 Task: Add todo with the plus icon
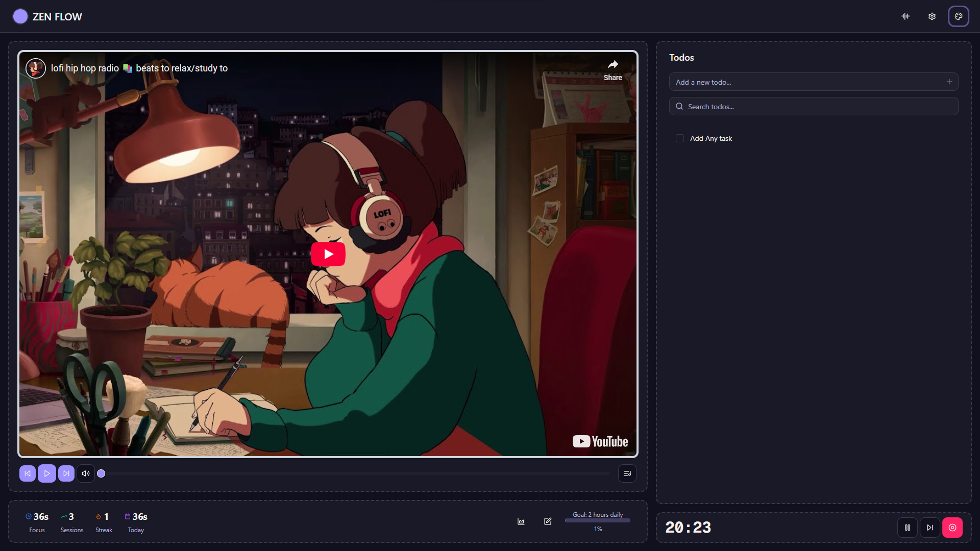point(949,82)
